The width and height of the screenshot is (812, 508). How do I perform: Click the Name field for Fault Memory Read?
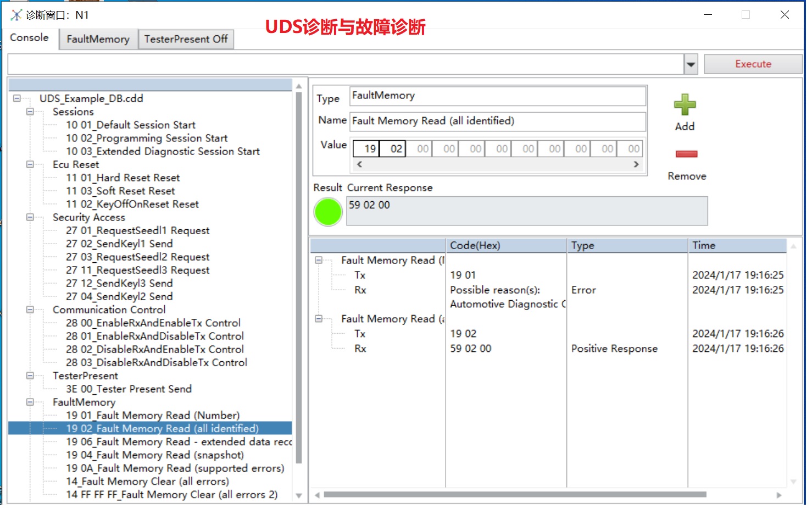point(497,121)
